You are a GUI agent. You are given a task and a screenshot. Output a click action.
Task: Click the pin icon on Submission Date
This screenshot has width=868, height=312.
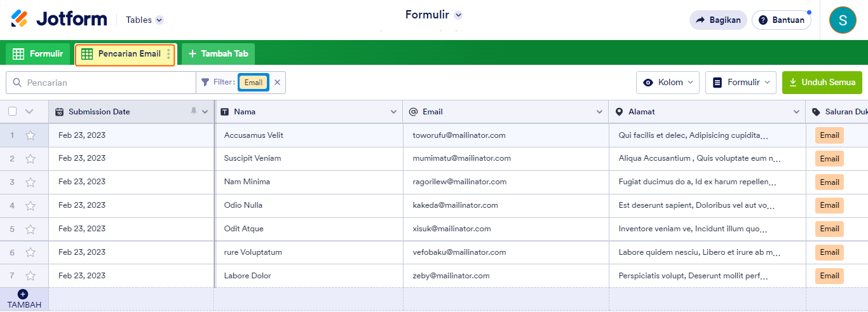[194, 111]
